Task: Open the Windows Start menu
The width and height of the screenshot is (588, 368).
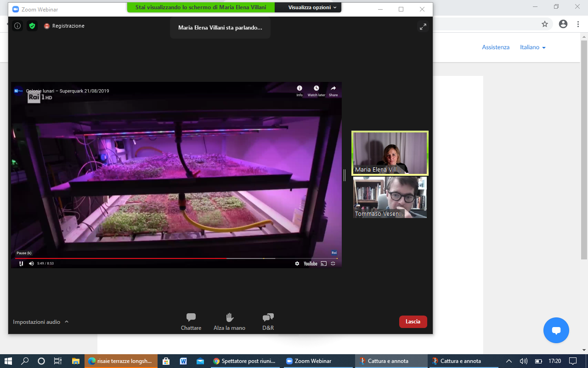Action: click(x=8, y=361)
